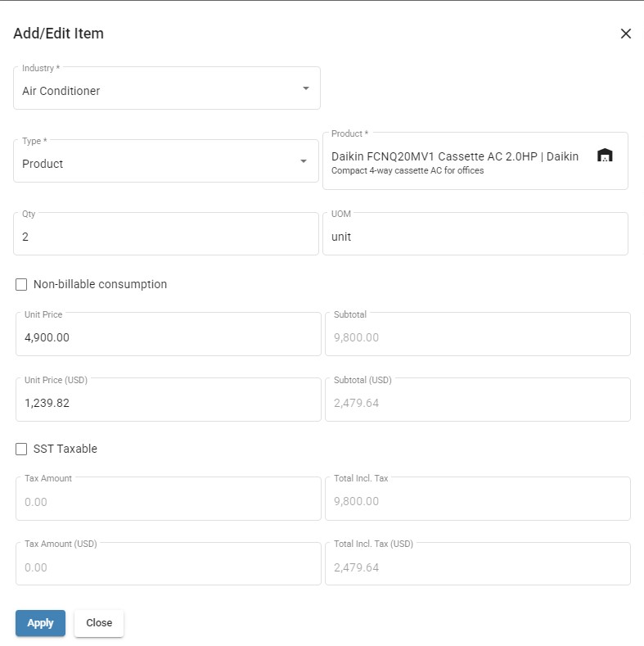Click the 'Product' value in Type field
This screenshot has height=646, width=644.
point(43,164)
